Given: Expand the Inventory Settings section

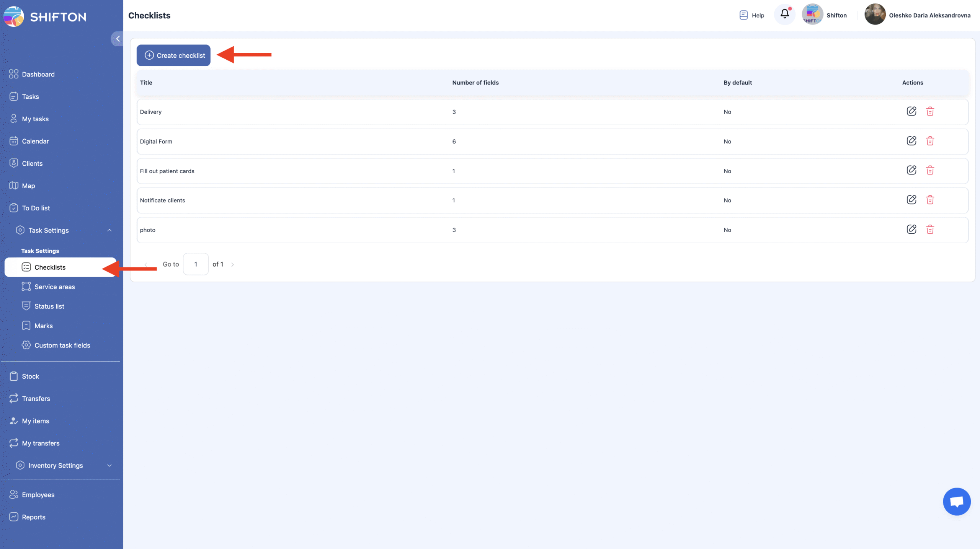Looking at the screenshot, I should point(109,466).
